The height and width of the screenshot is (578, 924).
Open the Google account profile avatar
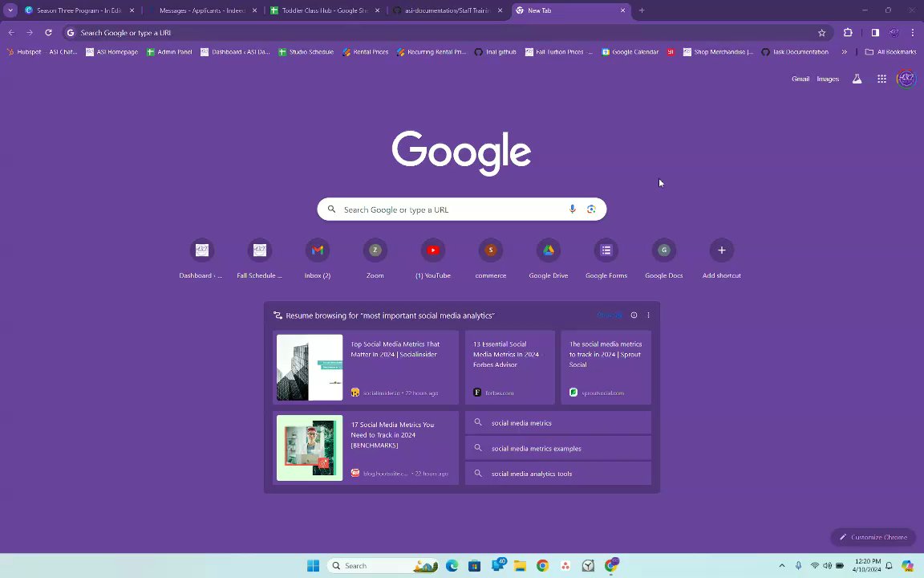(906, 79)
